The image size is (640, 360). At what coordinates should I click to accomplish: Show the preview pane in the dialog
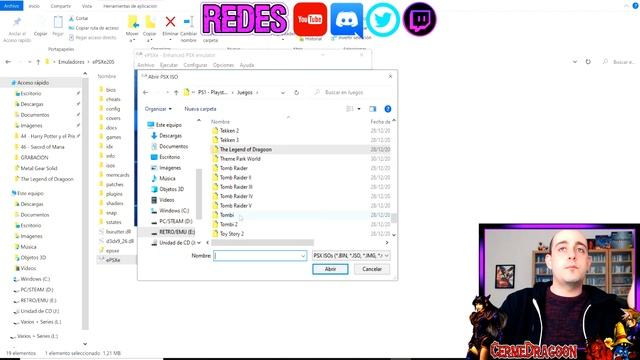(373, 109)
